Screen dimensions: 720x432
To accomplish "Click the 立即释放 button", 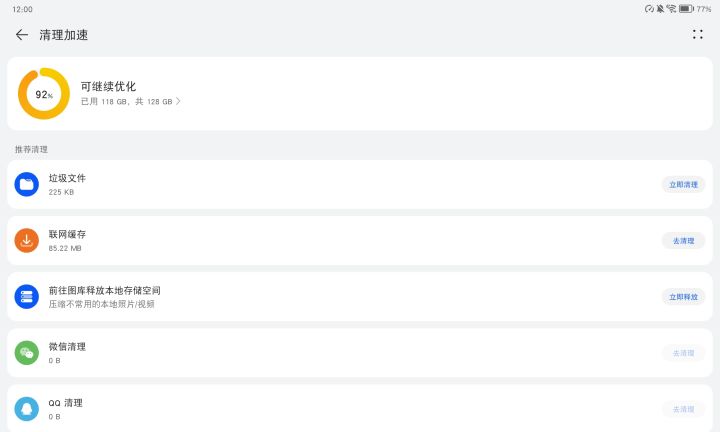I will click(683, 297).
